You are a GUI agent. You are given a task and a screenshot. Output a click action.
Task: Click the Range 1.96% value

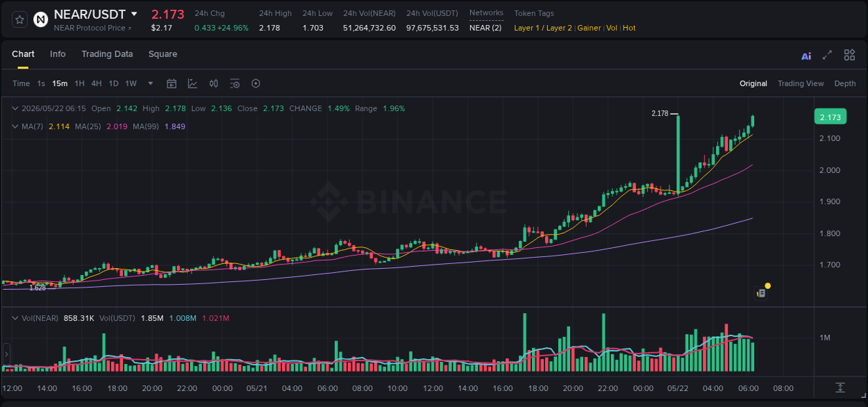pyautogui.click(x=394, y=108)
